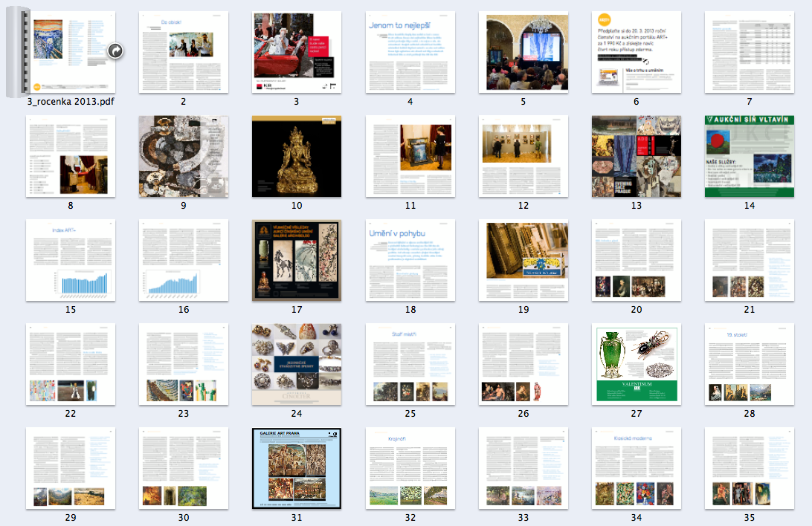Select the 3_rocenka 2013.pdf file name label
The image size is (812, 526).
(71, 102)
